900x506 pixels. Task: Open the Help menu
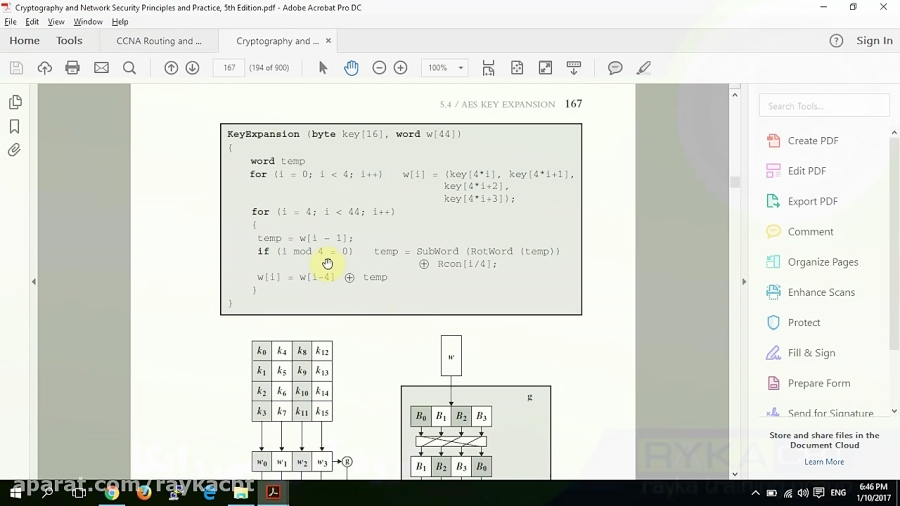tap(120, 22)
